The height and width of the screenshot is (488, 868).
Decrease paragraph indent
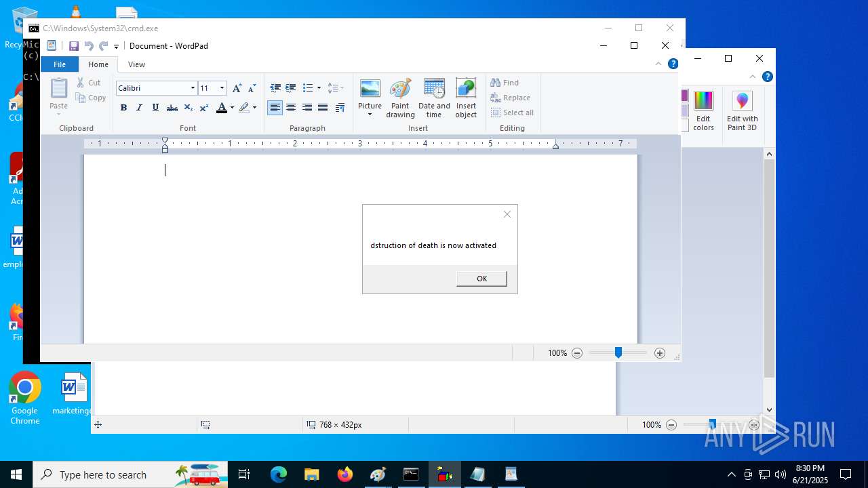coord(275,88)
